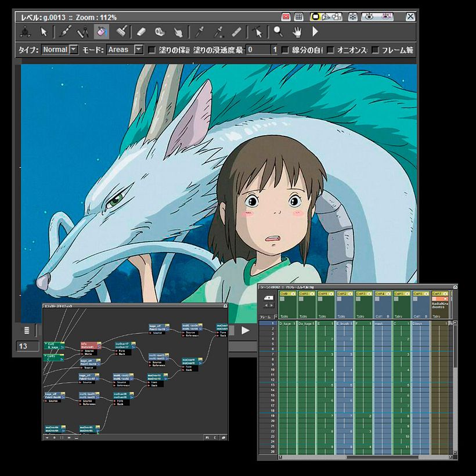Toggle the オニオンスキン checkbox

pos(330,50)
